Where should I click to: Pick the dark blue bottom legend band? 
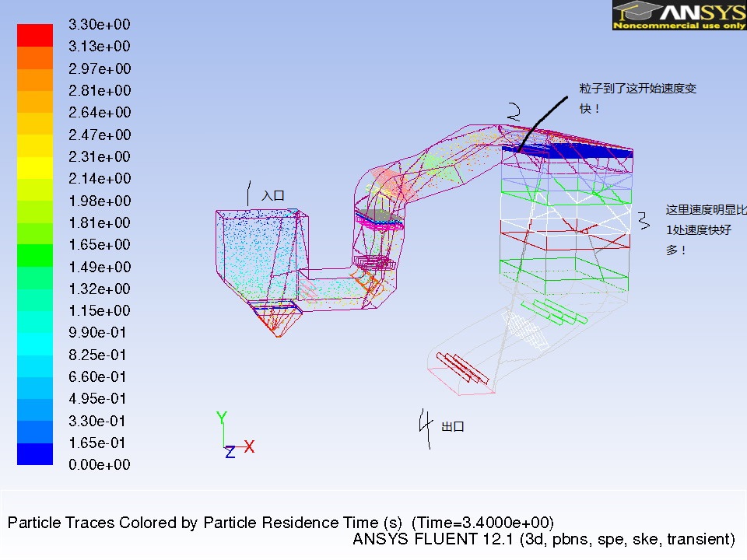(x=35, y=454)
